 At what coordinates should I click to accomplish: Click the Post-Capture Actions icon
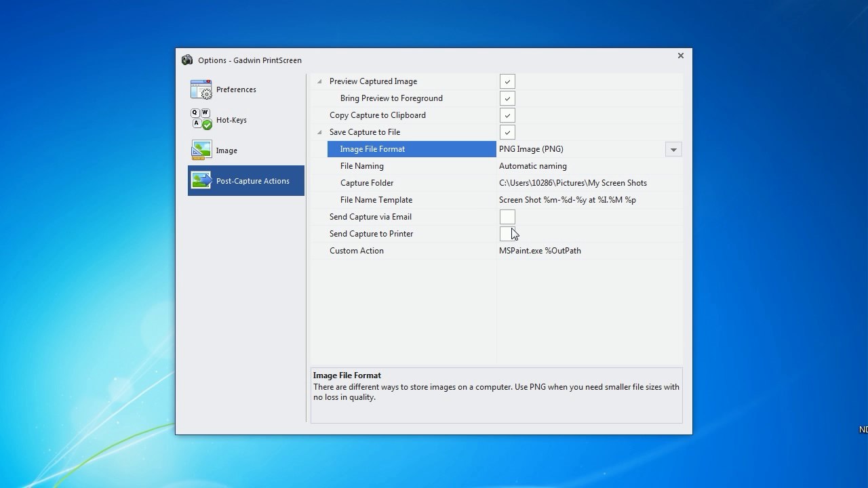[x=201, y=180]
